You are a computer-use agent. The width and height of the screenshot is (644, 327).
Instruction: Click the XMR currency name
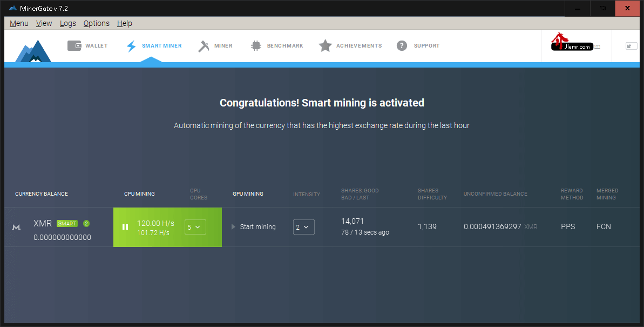[43, 223]
